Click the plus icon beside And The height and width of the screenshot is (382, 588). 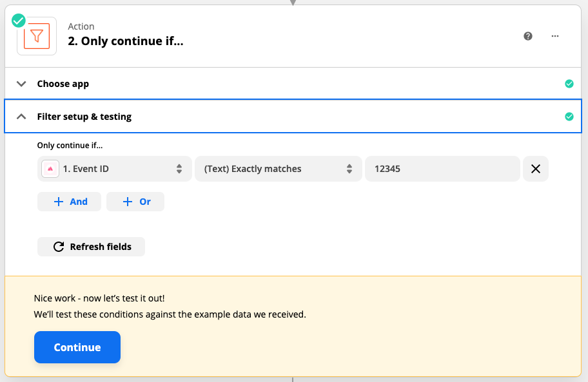[59, 202]
